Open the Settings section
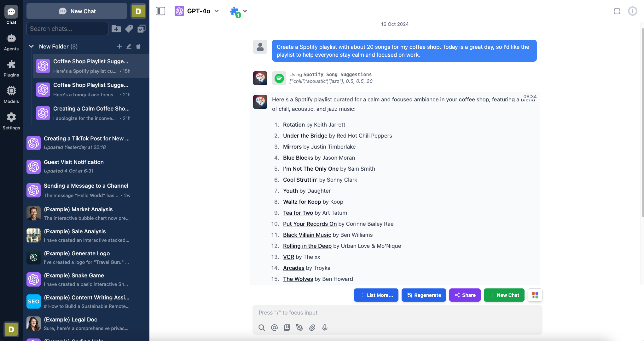The image size is (644, 341). [x=11, y=121]
